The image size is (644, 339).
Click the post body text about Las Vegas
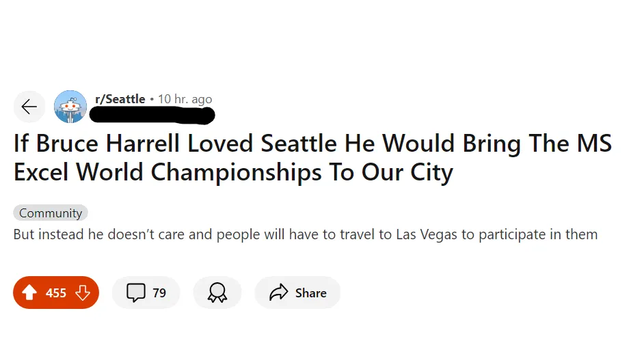tap(306, 234)
